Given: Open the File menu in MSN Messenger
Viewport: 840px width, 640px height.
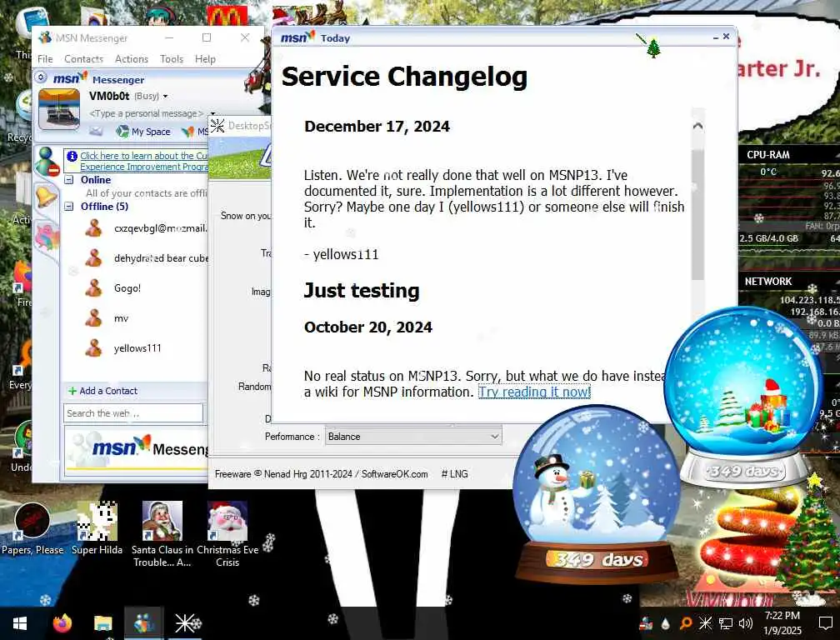Looking at the screenshot, I should (45, 59).
